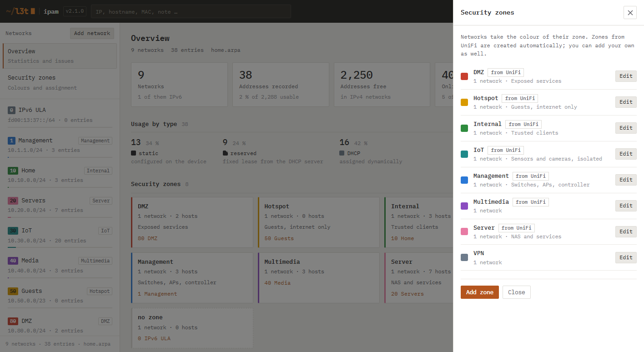
Task: Click the pink Server zone colour swatch
Action: pos(464,231)
